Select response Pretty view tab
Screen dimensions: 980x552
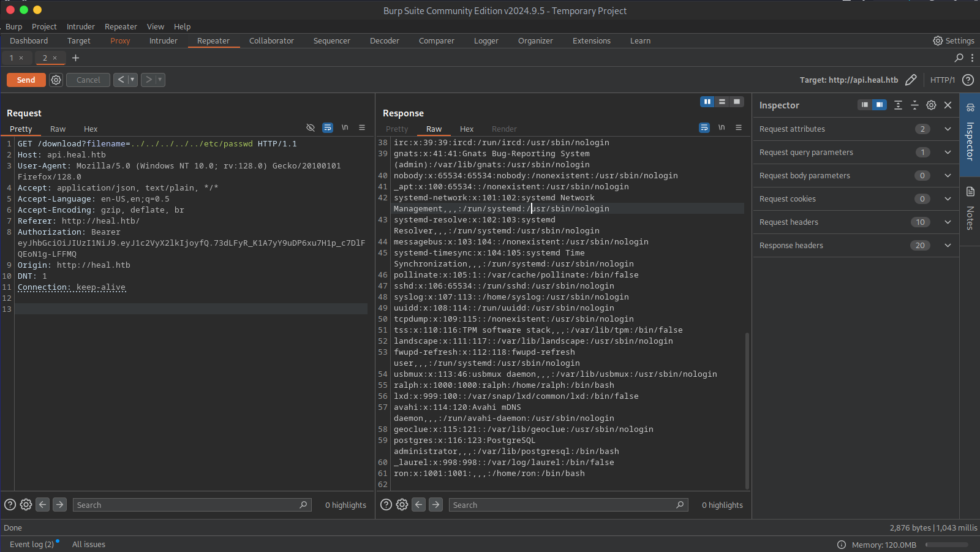click(x=397, y=129)
